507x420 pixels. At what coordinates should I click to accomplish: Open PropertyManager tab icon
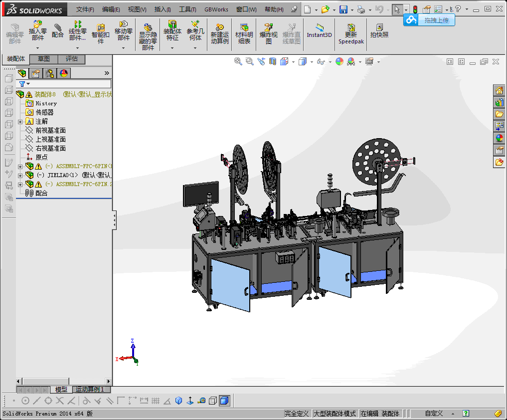(35, 73)
